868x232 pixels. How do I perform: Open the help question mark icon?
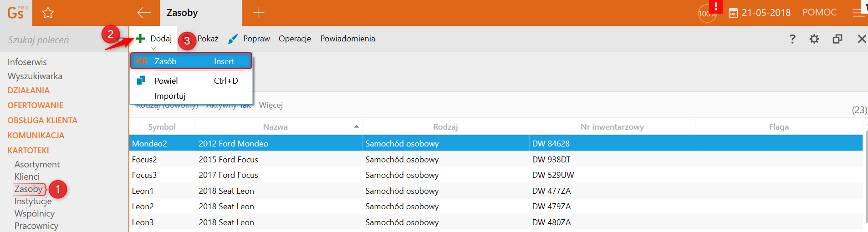[792, 39]
